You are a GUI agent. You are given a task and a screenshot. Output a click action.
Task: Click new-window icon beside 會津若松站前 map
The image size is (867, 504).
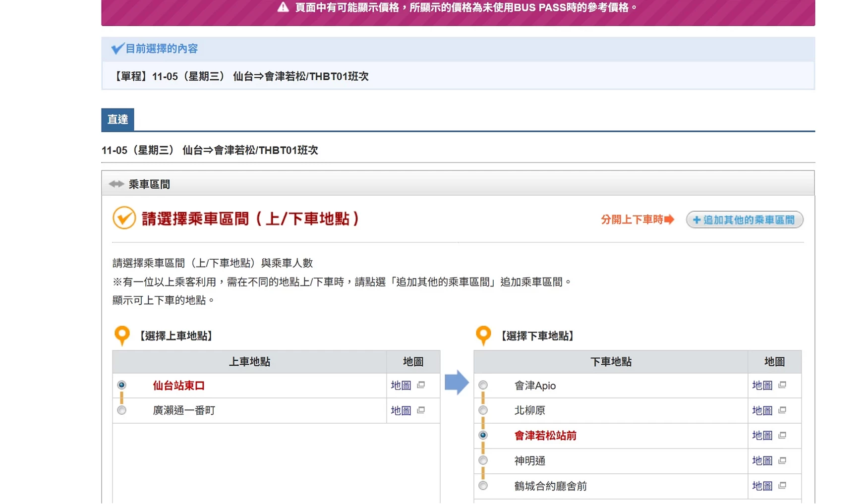pyautogui.click(x=782, y=436)
